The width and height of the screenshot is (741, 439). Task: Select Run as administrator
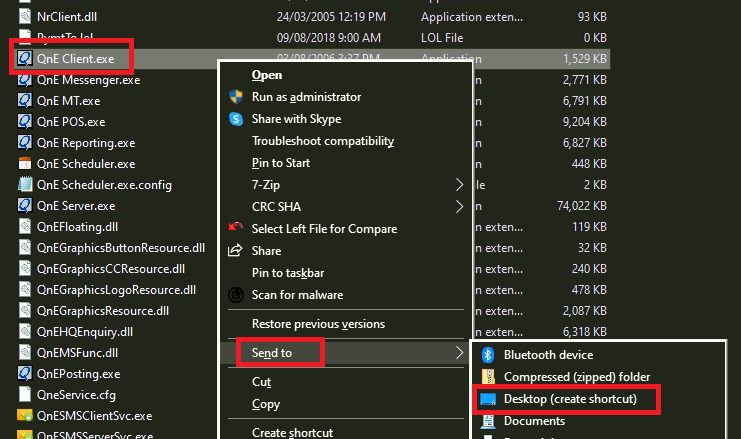[x=306, y=97]
